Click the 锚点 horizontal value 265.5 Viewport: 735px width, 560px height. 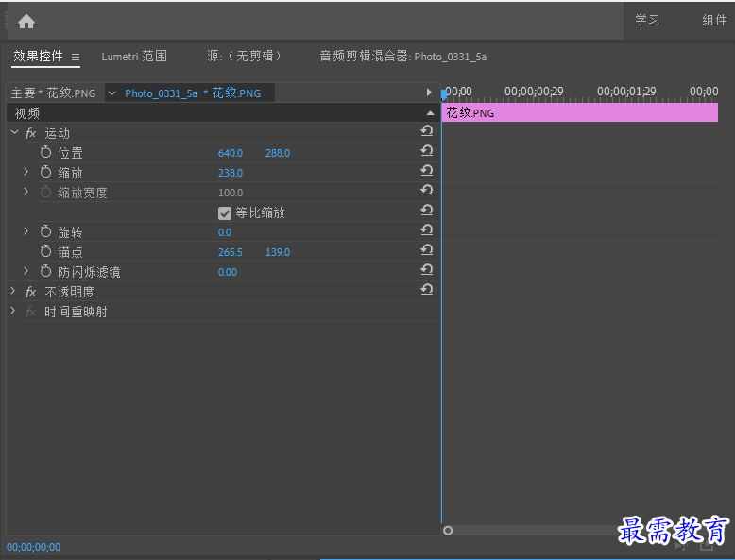tap(231, 252)
